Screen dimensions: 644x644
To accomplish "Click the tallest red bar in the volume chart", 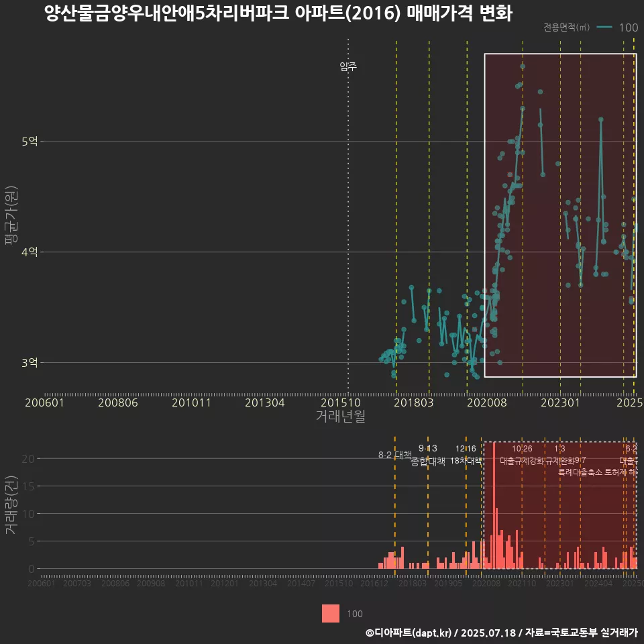I will pos(494,506).
